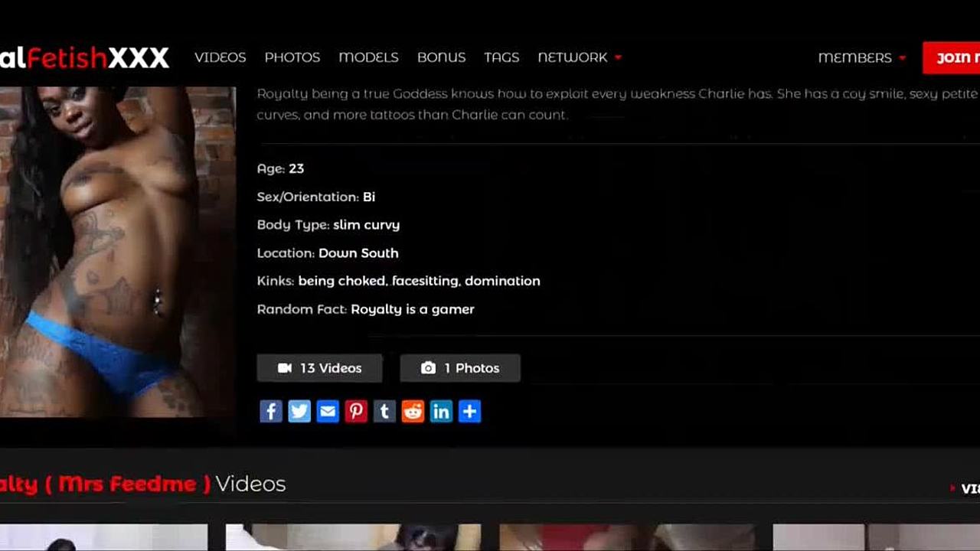Go to the Videos menu item
This screenshot has width=980, height=551.
pos(220,57)
